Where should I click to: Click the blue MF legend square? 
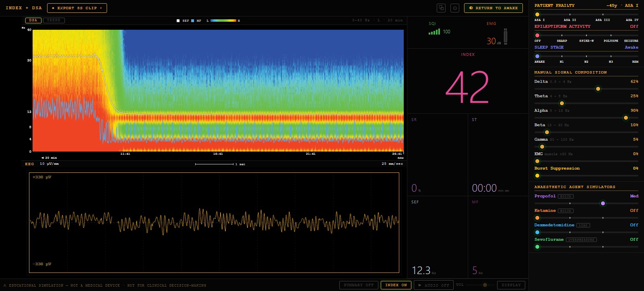(x=193, y=20)
